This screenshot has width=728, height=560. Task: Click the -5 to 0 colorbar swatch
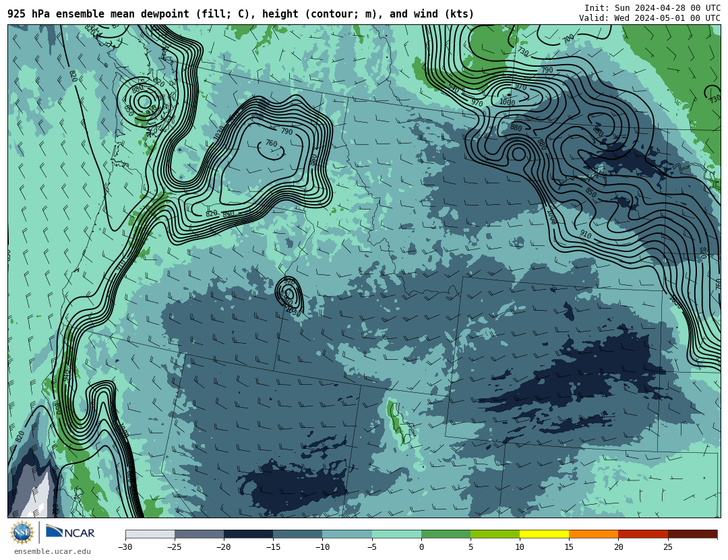(x=396, y=534)
